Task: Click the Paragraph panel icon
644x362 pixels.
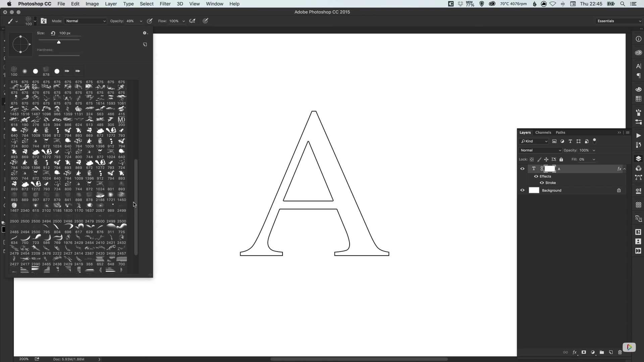Action: pyautogui.click(x=639, y=76)
